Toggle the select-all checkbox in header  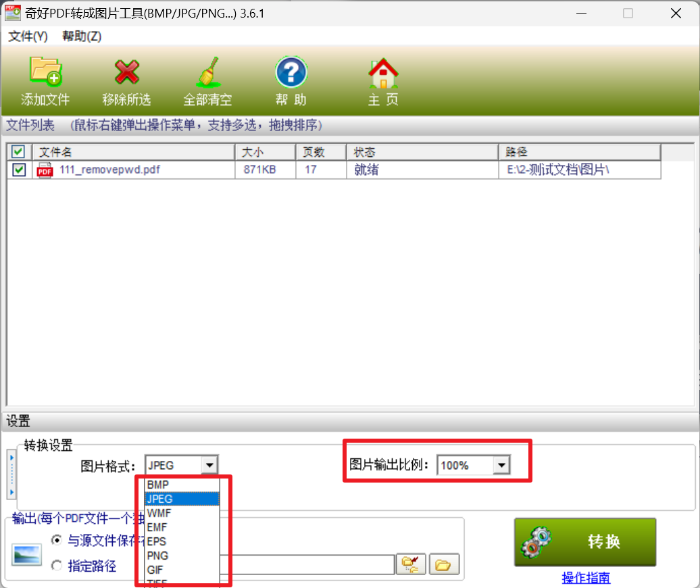click(18, 152)
